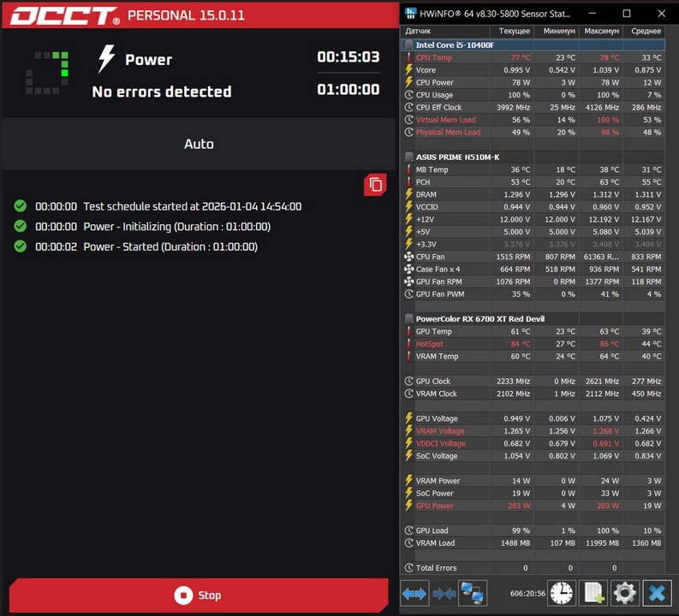Click the GPU Voltage lightning icon
The width and height of the screenshot is (679, 616).
point(408,418)
